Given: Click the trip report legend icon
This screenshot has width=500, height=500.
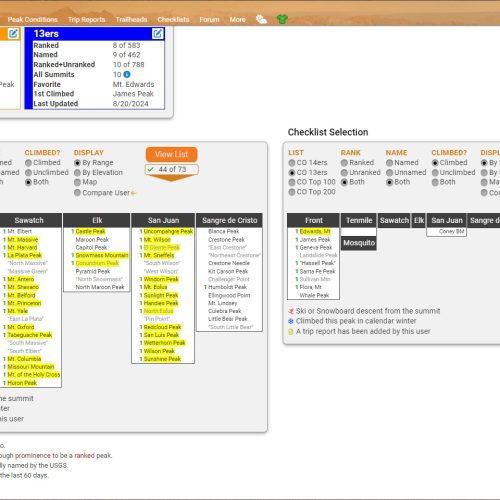Looking at the screenshot, I should pyautogui.click(x=291, y=331).
